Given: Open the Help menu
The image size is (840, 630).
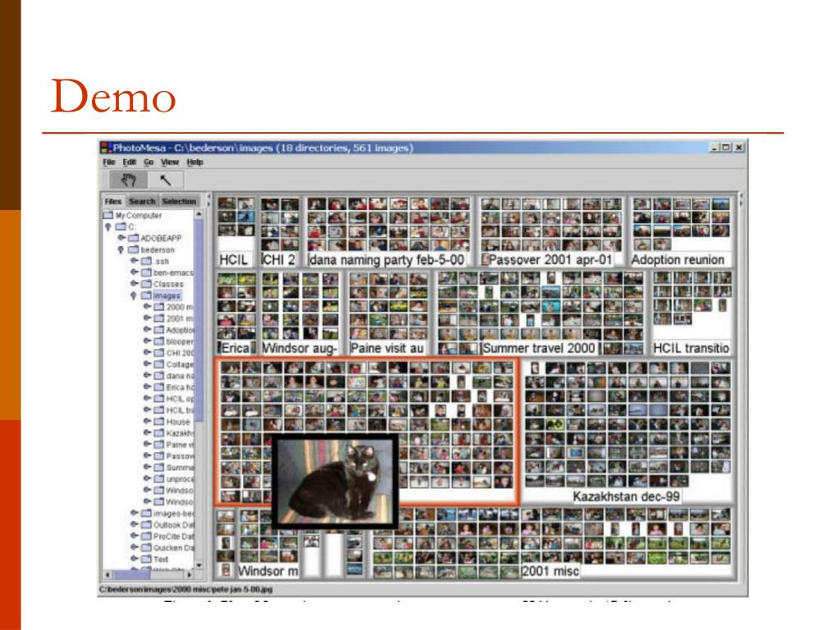Looking at the screenshot, I should pyautogui.click(x=195, y=162).
